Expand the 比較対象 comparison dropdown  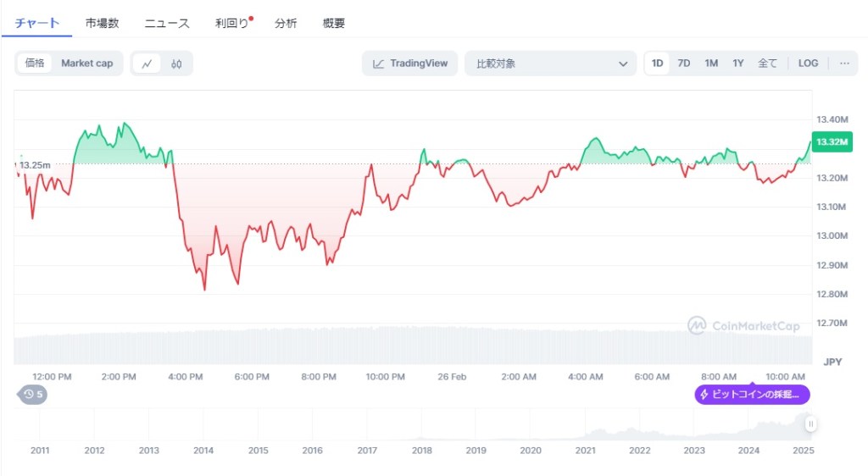click(550, 64)
